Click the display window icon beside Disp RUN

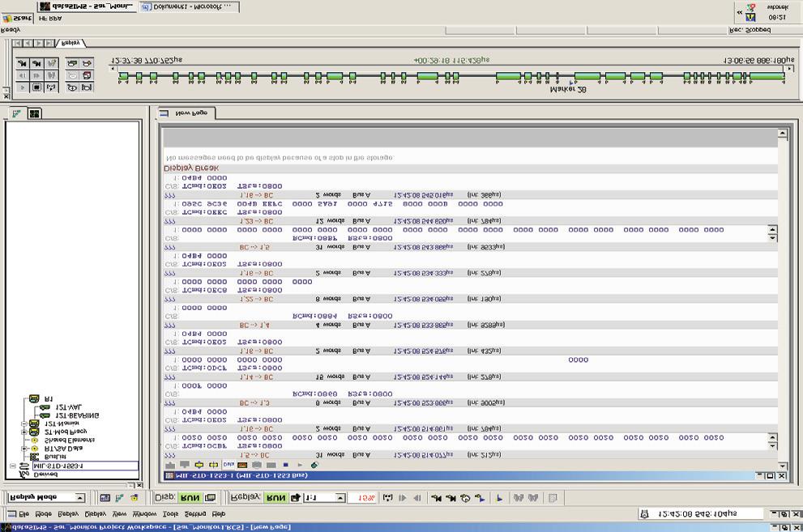210,498
